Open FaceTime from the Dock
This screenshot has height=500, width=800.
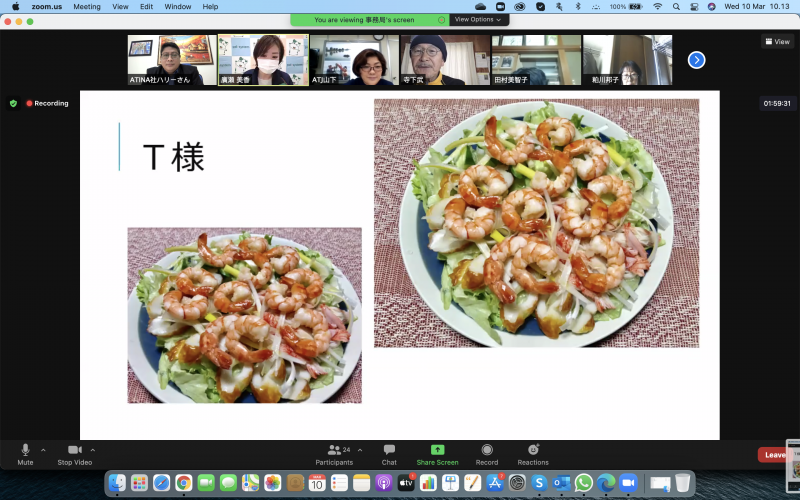pyautogui.click(x=206, y=482)
